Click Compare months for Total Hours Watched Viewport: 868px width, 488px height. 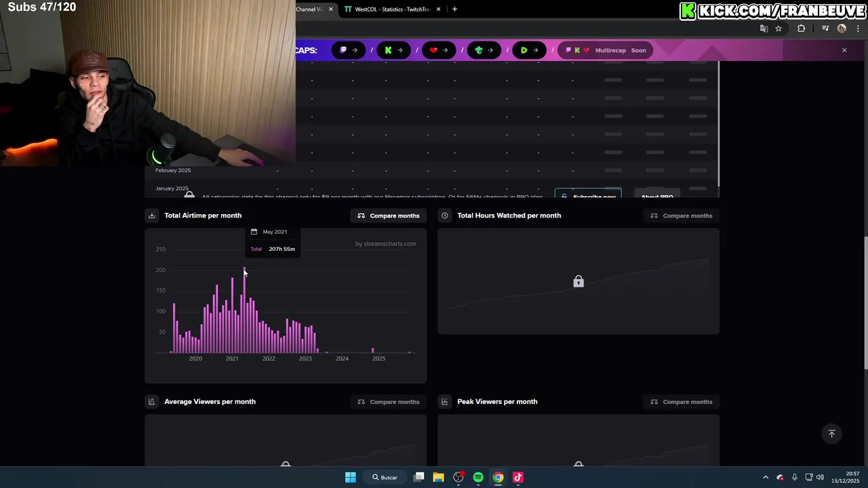click(682, 216)
